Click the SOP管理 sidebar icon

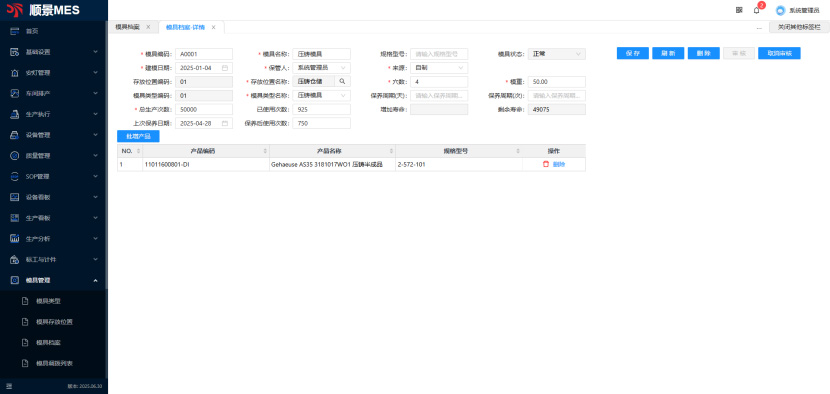coord(15,176)
